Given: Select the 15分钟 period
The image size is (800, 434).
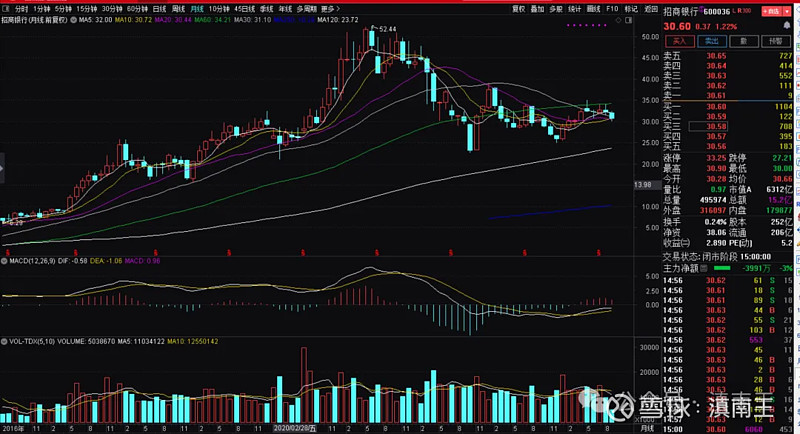Looking at the screenshot, I should [x=87, y=9].
